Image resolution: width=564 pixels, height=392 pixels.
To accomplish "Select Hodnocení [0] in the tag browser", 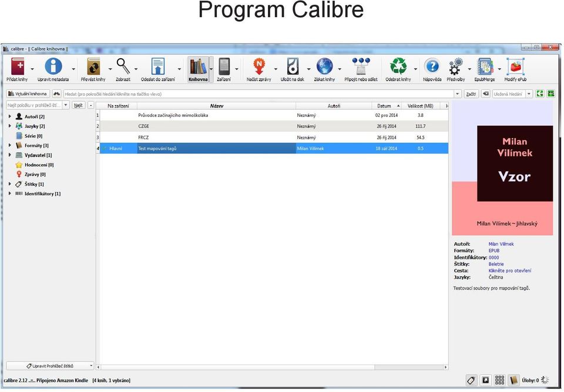I will click(39, 165).
